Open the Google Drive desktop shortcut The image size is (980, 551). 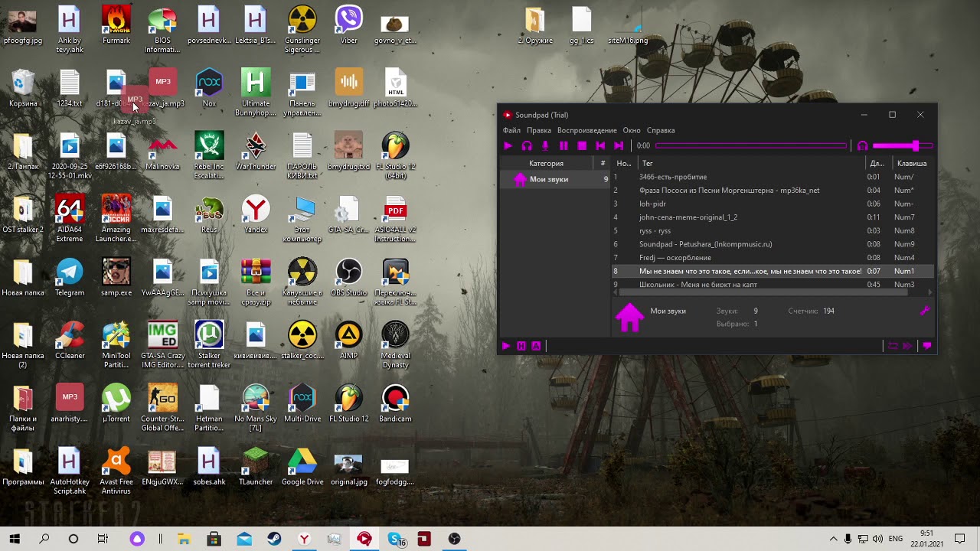click(302, 467)
